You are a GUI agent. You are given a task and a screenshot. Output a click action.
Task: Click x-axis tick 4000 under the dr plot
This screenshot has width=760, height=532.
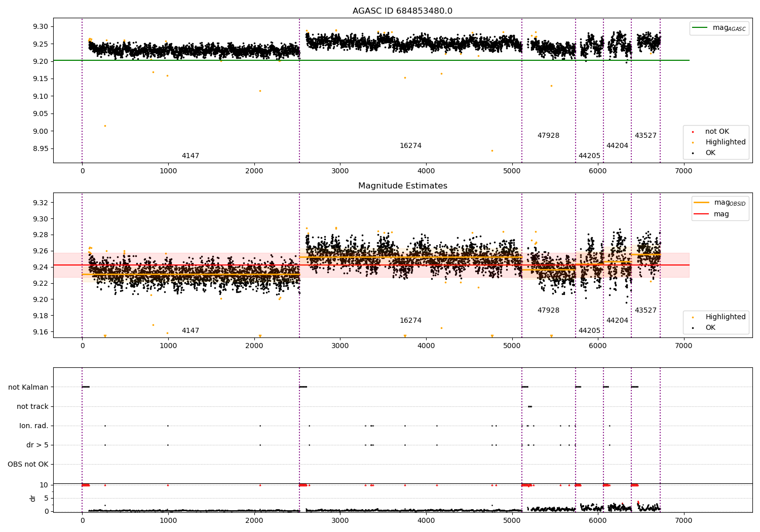pos(426,520)
